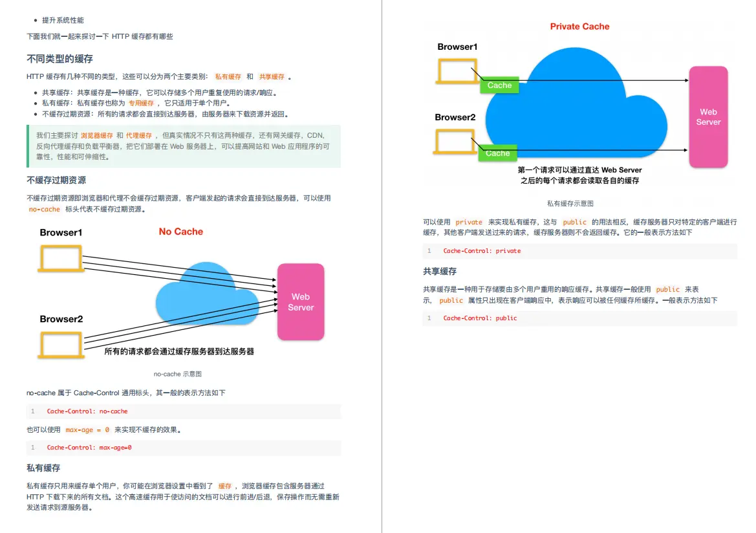Click the diagram text "所有的请求都会通过缓存服务器到达服务器"
Screen dimensions: 756x533
click(179, 351)
